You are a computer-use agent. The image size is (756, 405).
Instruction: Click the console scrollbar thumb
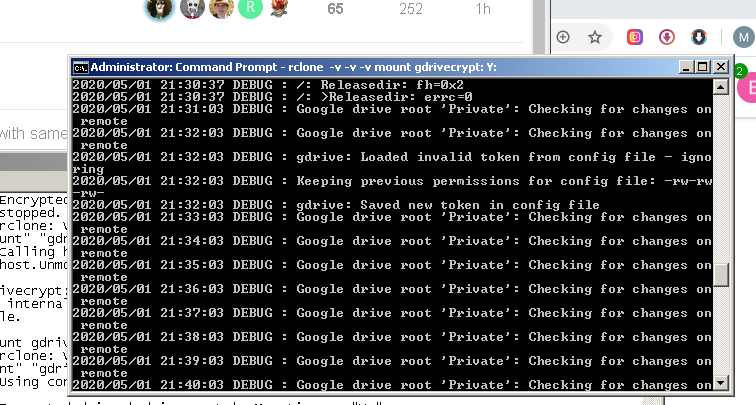click(721, 274)
